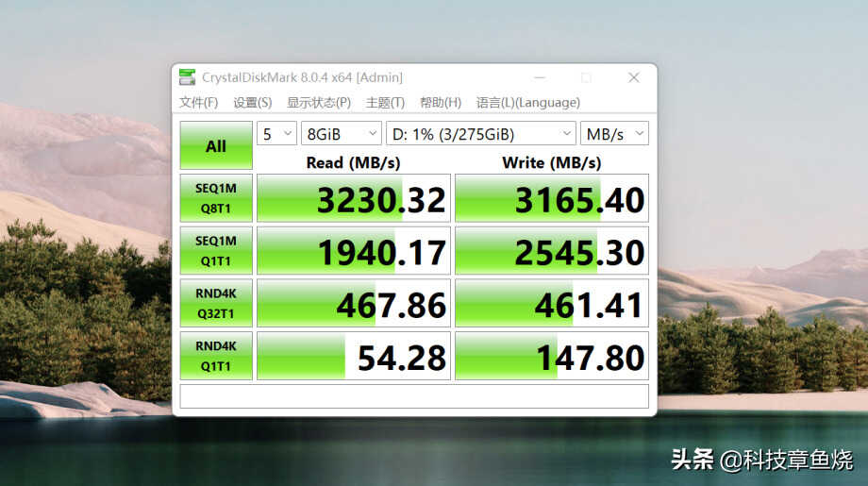This screenshot has width=868, height=486.
Task: Start the RND4K Q32T1 test
Action: point(216,303)
